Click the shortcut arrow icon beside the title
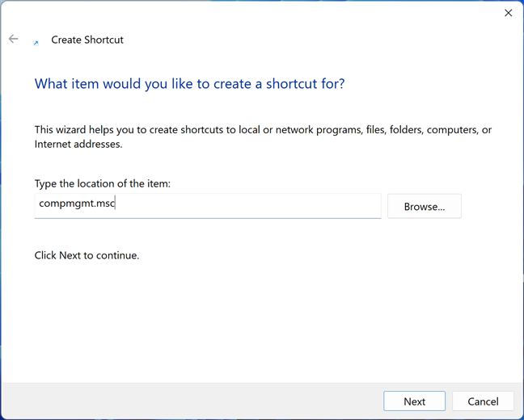The image size is (524, 420). tap(36, 43)
